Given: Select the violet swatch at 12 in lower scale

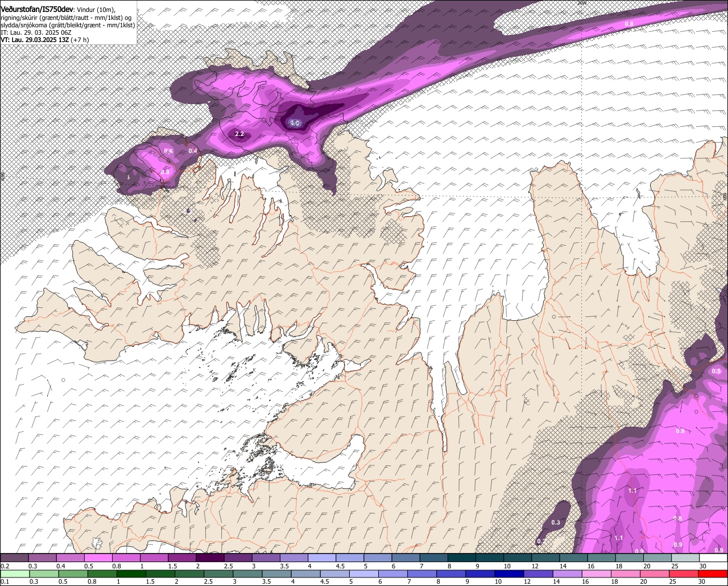Looking at the screenshot, I should [539, 573].
